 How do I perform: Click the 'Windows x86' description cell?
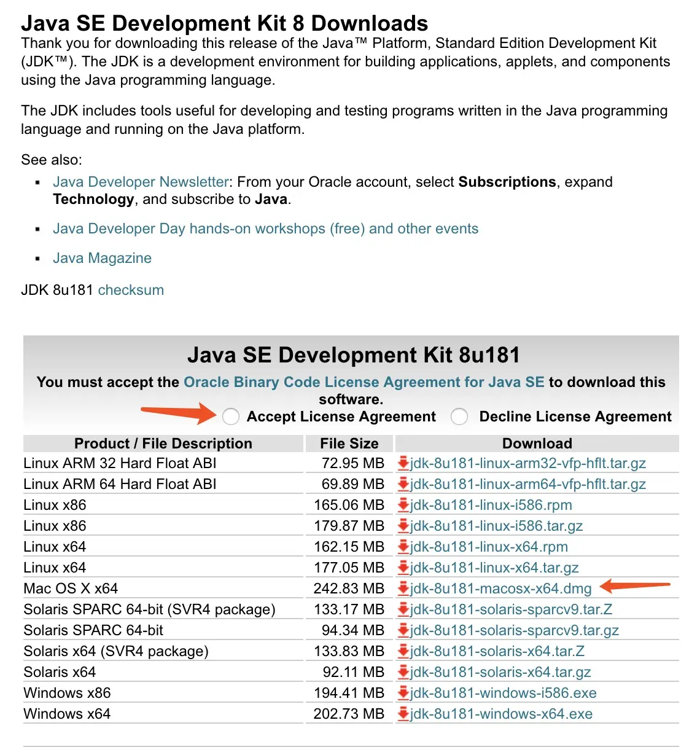tap(163, 693)
